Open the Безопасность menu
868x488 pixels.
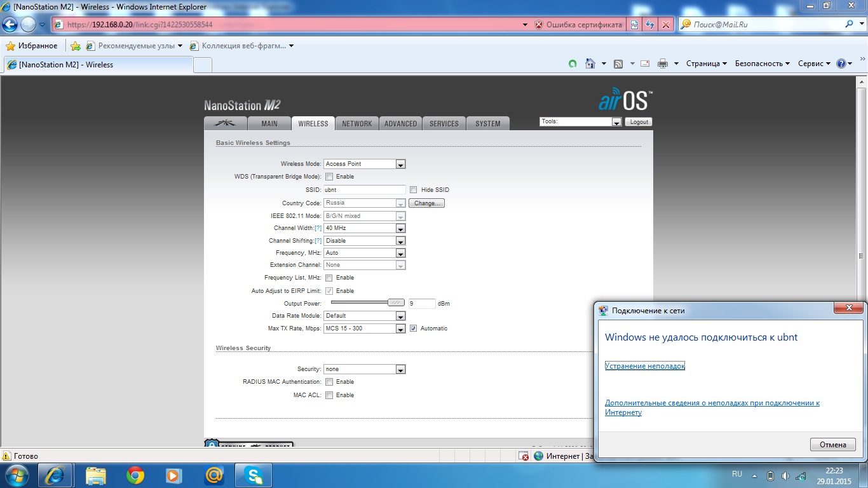click(x=763, y=64)
